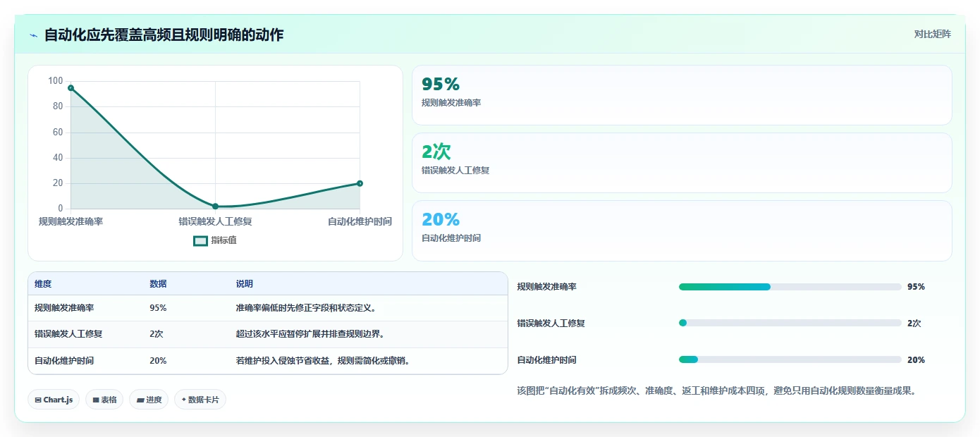The image size is (980, 437).
Task: Click the lightning icon beside the title
Action: (33, 35)
